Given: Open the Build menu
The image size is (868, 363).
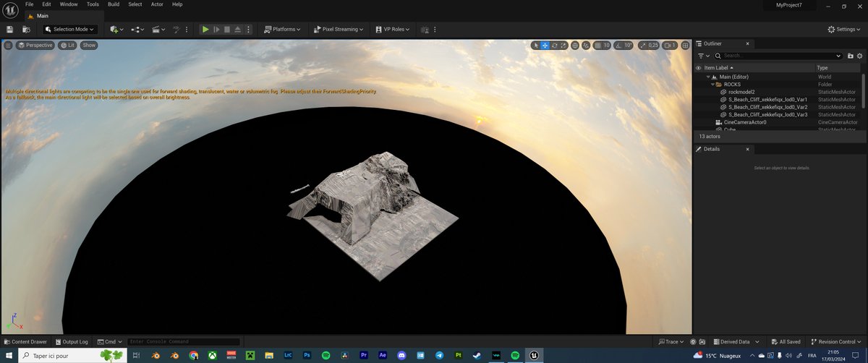Looking at the screenshot, I should click(x=114, y=4).
